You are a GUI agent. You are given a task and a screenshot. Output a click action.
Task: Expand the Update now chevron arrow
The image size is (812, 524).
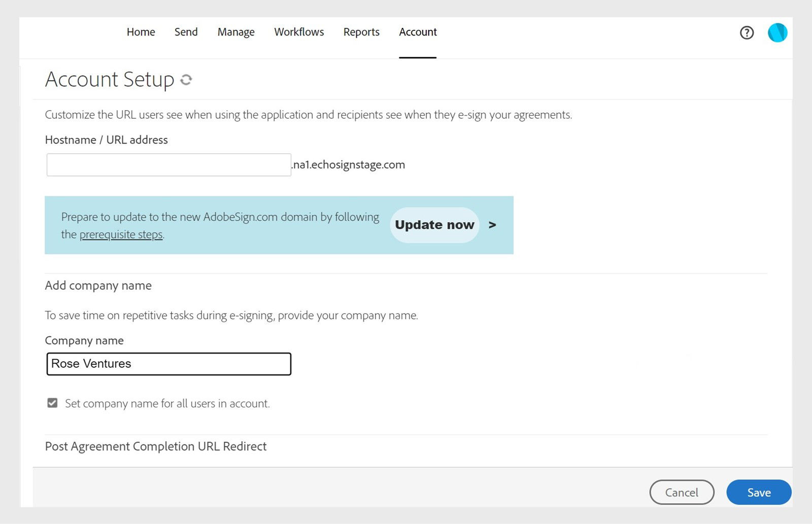(x=492, y=225)
